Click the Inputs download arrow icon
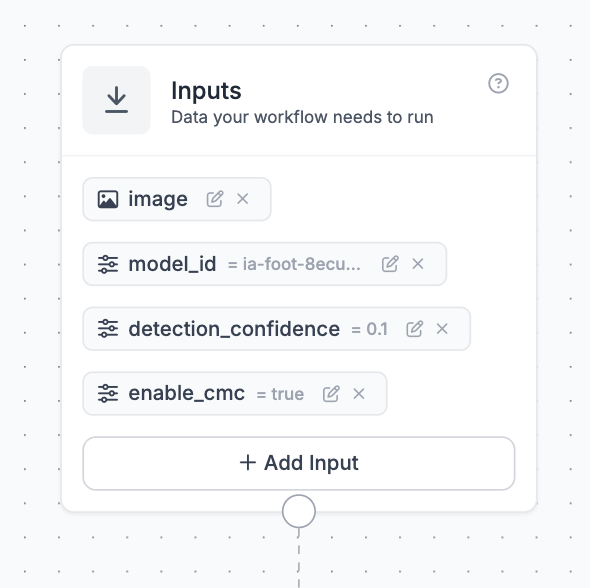Image resolution: width=590 pixels, height=588 pixels. [x=116, y=100]
